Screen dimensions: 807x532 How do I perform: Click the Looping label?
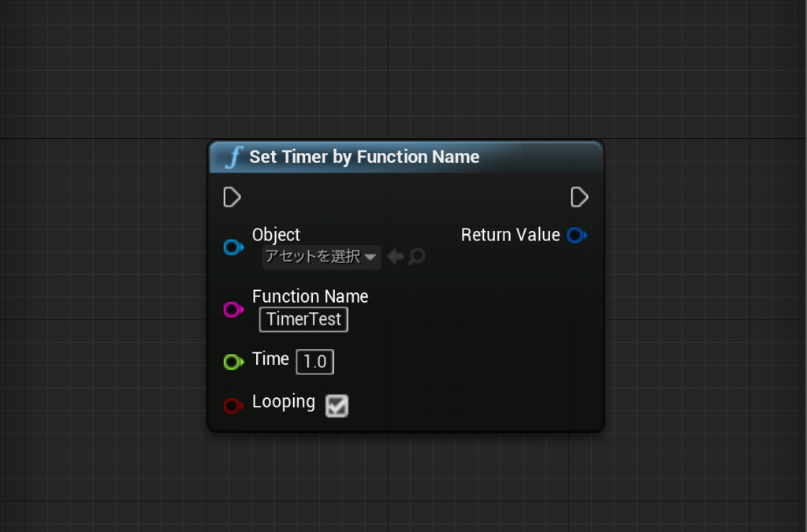click(284, 402)
